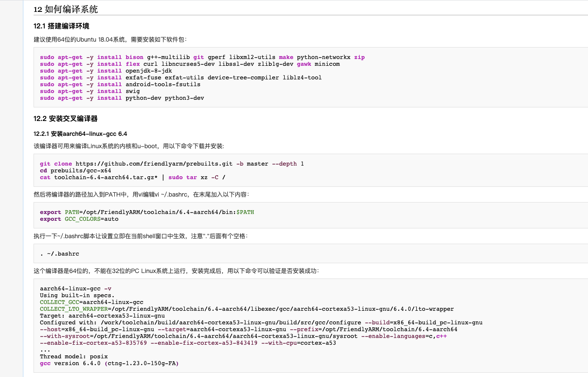The width and height of the screenshot is (588, 377).
Task: Click the "export PATH=/opt/FriendlyARM" line
Action: pyautogui.click(x=147, y=212)
